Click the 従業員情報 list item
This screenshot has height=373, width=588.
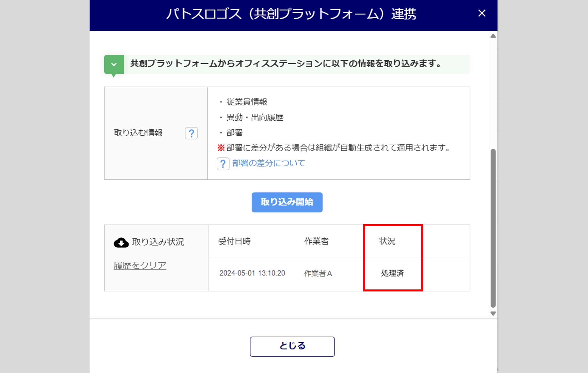(x=247, y=102)
